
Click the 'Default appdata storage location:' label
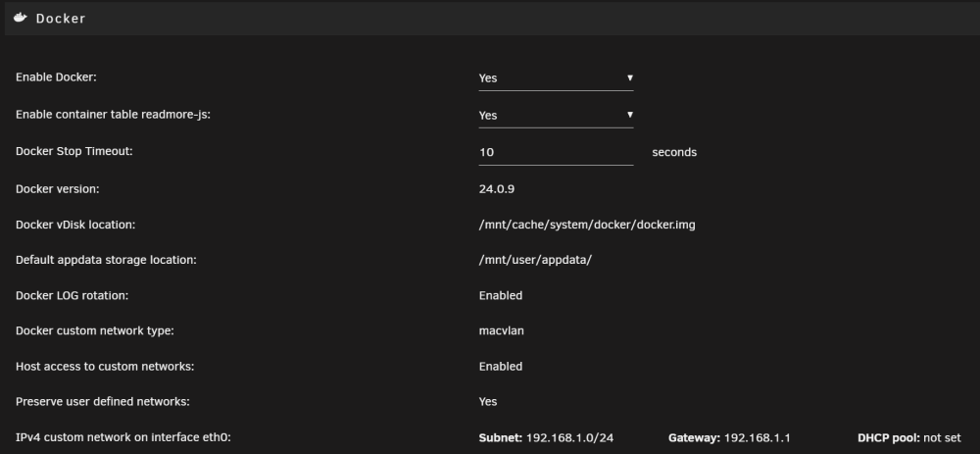106,260
